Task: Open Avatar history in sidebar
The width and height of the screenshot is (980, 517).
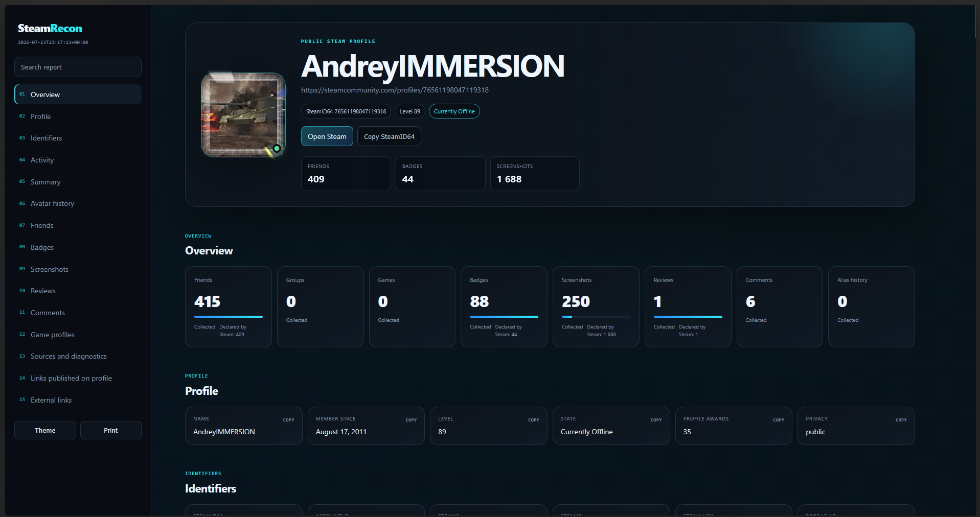Action: (78, 203)
